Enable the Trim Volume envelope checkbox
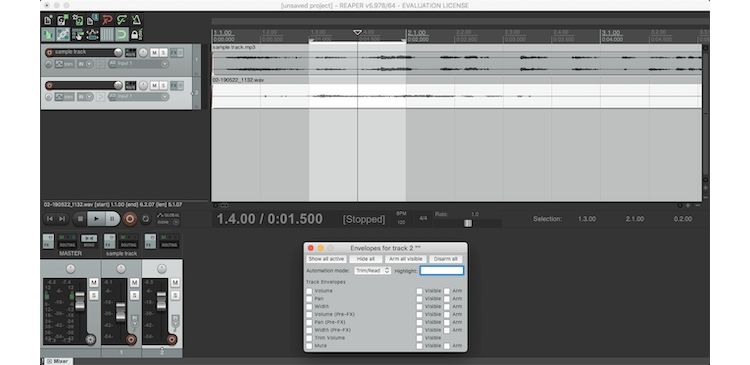750x365 pixels. pyautogui.click(x=309, y=338)
